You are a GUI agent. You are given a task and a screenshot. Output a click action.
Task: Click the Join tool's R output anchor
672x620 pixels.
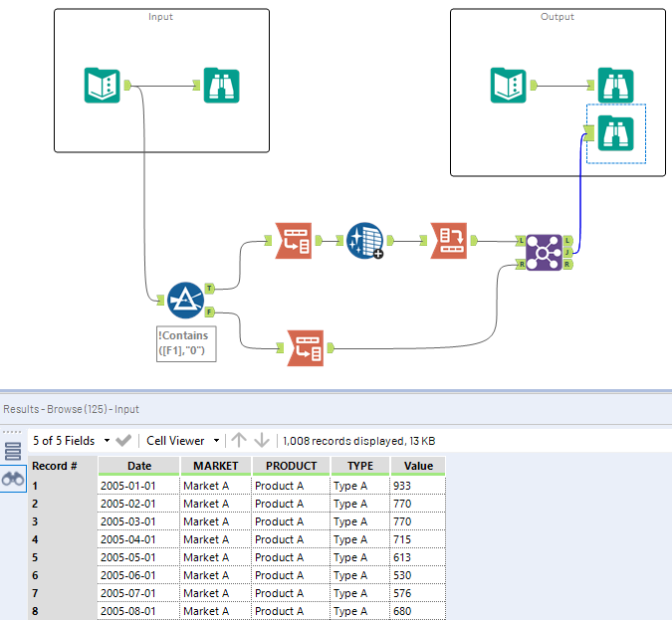click(567, 265)
